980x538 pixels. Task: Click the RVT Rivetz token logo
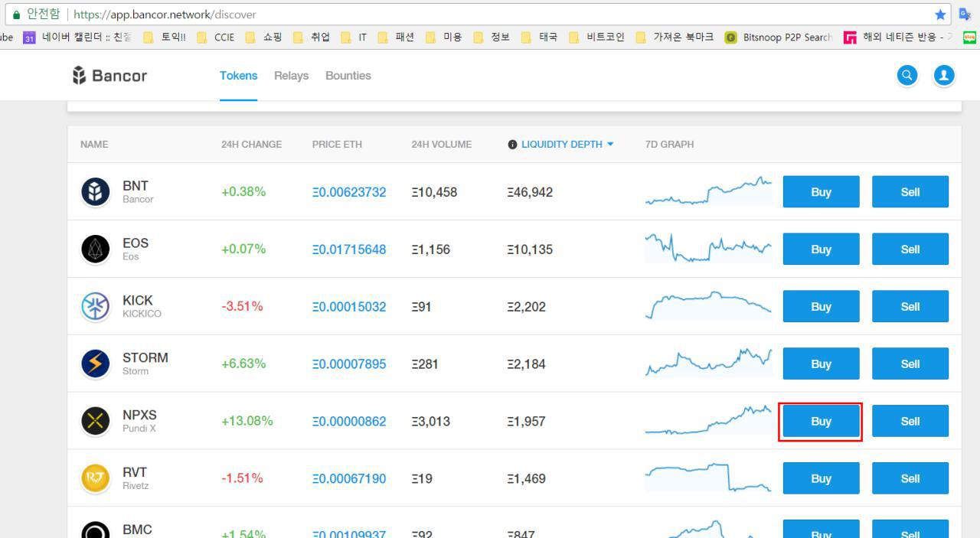tap(96, 478)
